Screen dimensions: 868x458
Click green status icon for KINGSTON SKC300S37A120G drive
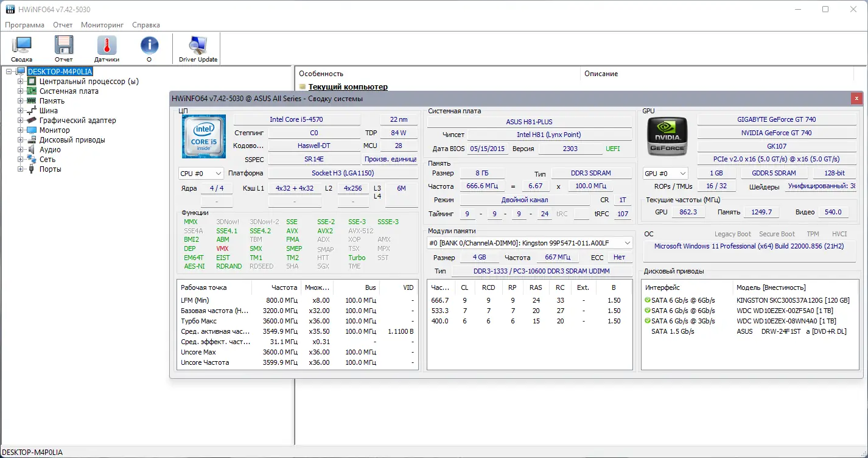(647, 300)
